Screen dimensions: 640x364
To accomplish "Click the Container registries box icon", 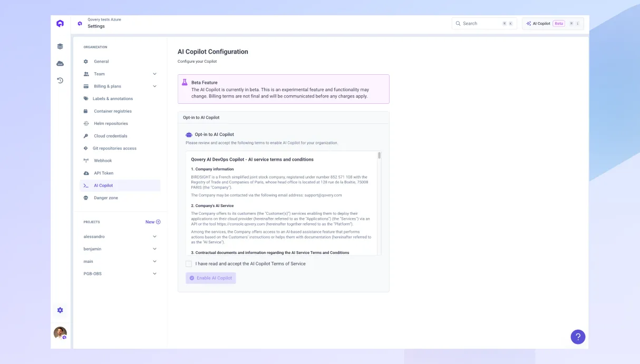I will (x=86, y=111).
